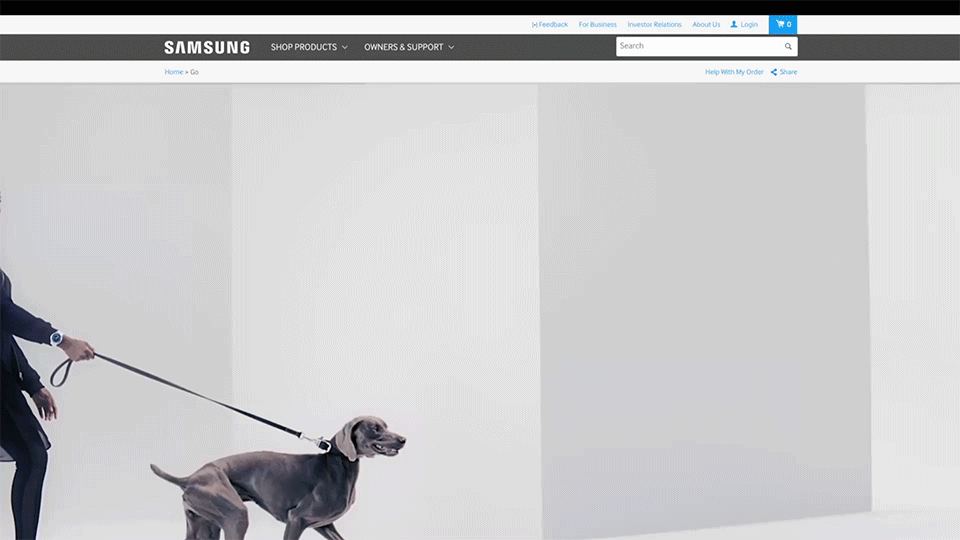
Task: Open Investor Relations link
Action: [x=654, y=24]
